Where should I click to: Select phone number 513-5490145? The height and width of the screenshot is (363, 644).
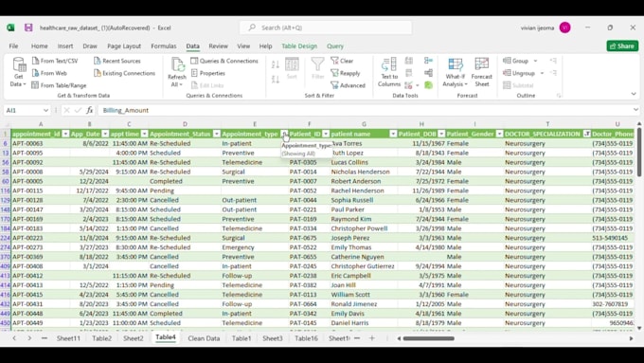click(613, 238)
